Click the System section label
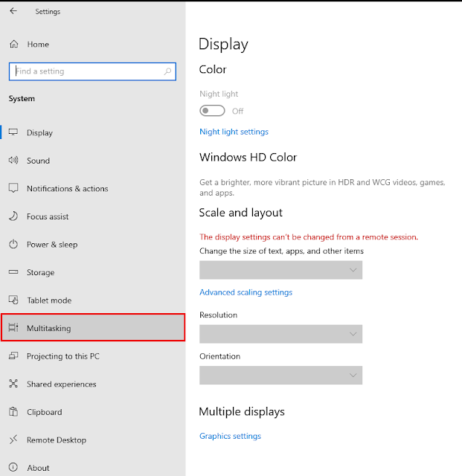Image resolution: width=462 pixels, height=476 pixels. [x=22, y=99]
